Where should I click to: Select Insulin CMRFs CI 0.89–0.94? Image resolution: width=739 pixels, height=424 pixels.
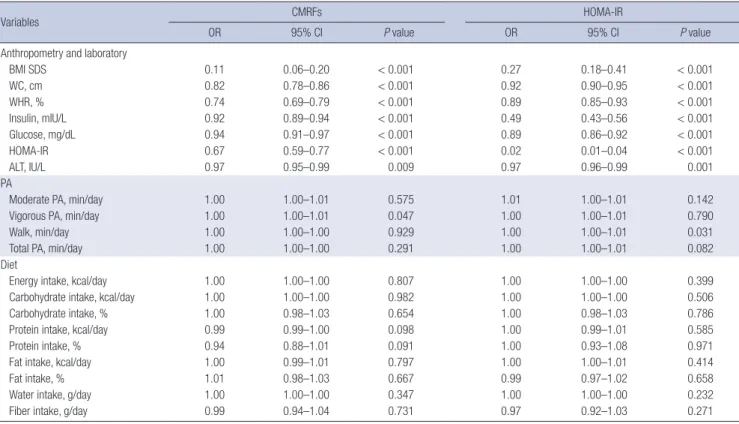pyautogui.click(x=306, y=118)
